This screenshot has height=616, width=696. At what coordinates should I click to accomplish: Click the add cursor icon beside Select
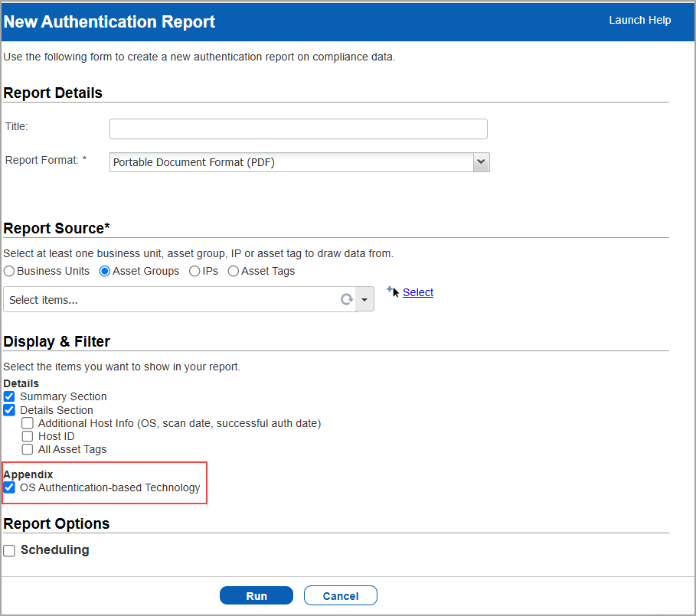click(x=393, y=292)
